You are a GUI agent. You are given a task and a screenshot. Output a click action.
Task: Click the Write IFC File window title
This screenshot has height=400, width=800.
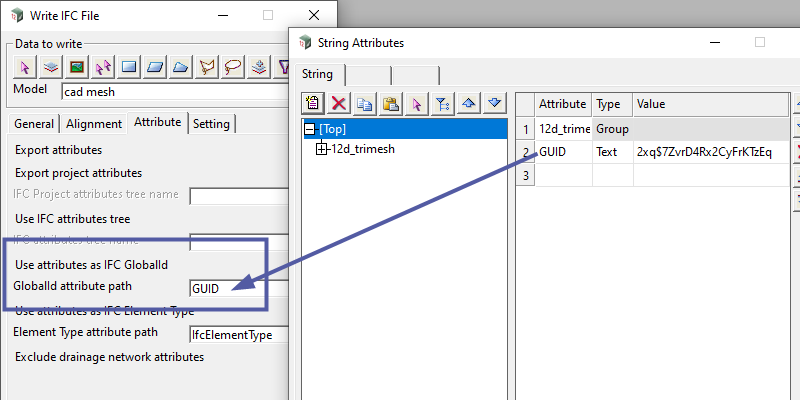tap(64, 16)
